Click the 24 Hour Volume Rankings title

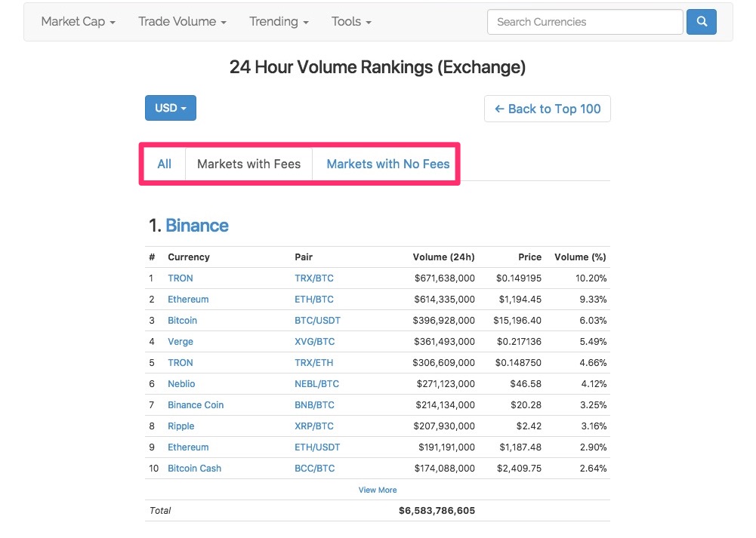pos(377,67)
